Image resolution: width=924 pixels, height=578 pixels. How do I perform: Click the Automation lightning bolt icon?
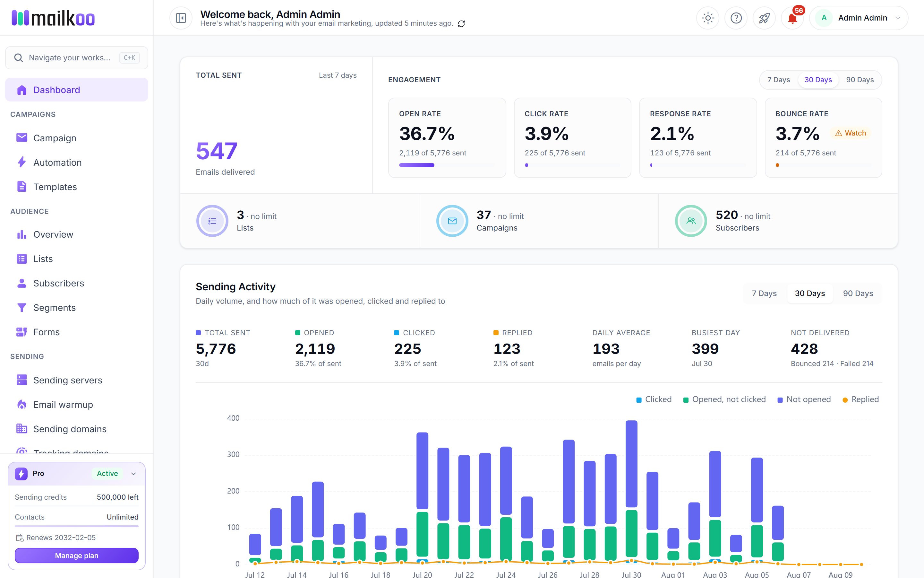22,162
